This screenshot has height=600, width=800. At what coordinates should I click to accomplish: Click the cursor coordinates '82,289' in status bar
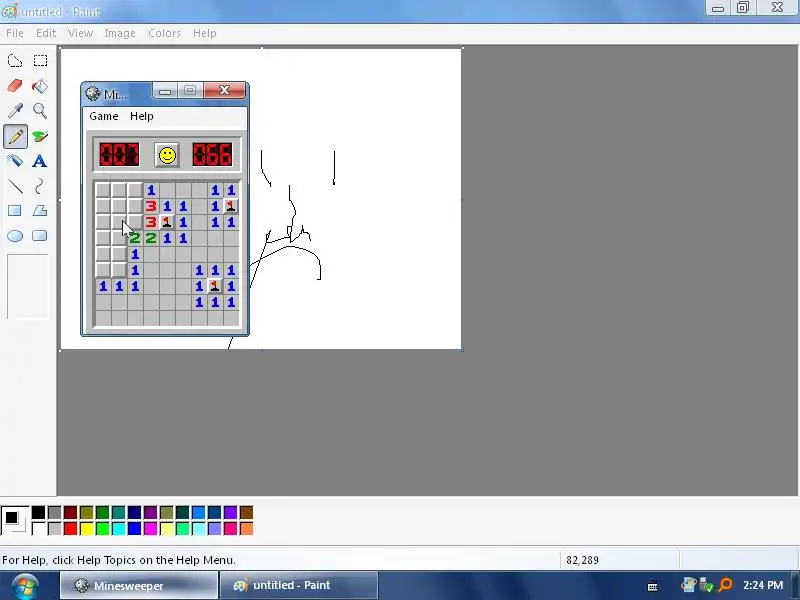[582, 560]
